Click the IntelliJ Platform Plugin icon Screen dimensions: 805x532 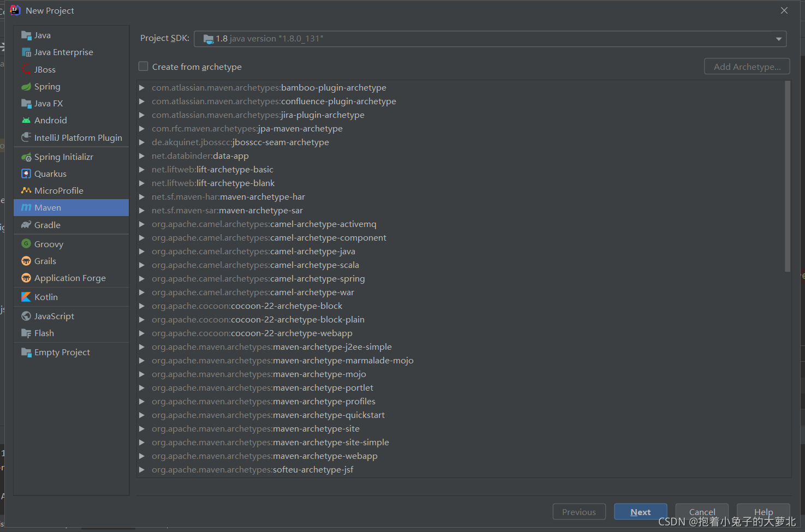coord(26,138)
